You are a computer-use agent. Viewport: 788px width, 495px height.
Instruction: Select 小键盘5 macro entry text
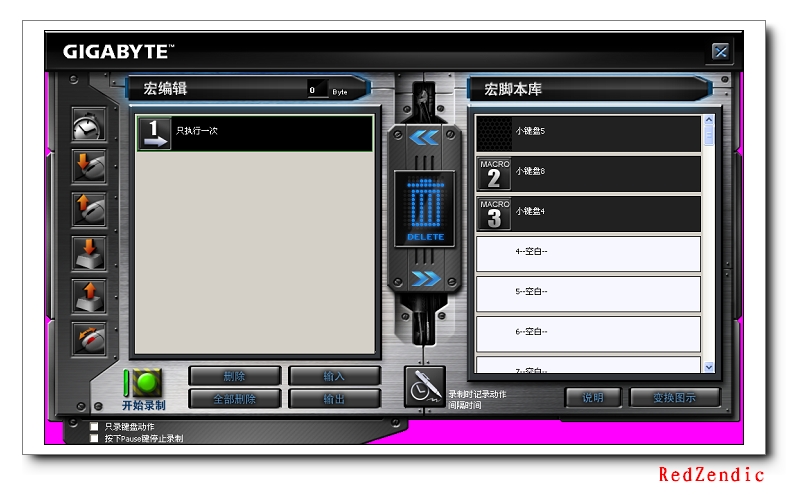(530, 131)
